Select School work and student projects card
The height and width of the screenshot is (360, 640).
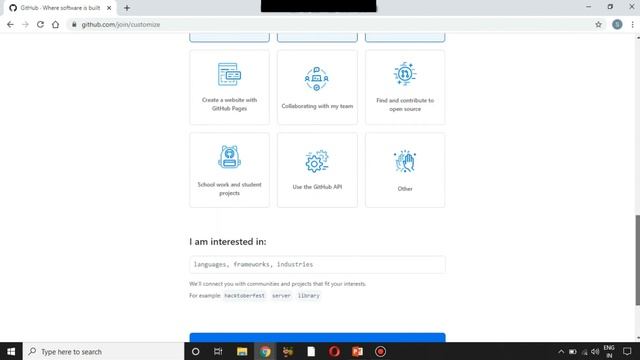click(x=229, y=170)
